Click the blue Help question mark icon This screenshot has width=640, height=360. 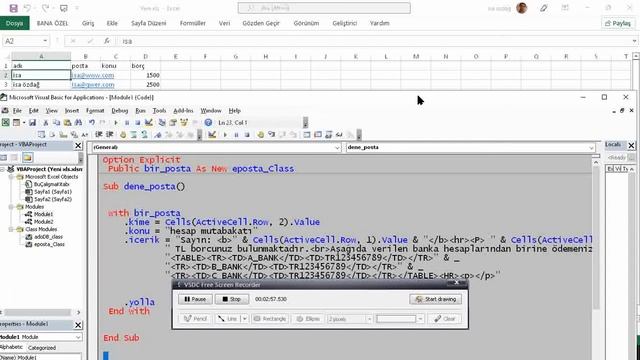pyautogui.click(x=208, y=122)
